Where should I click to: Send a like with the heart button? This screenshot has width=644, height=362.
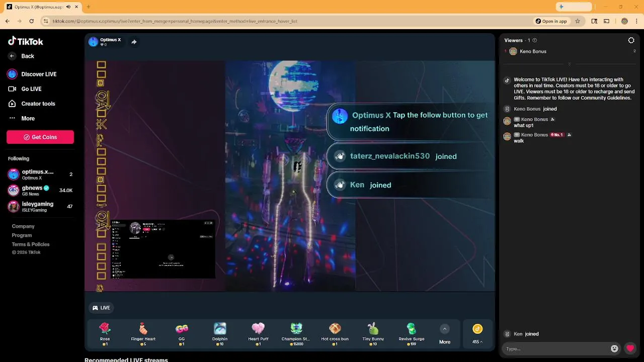[630, 348]
